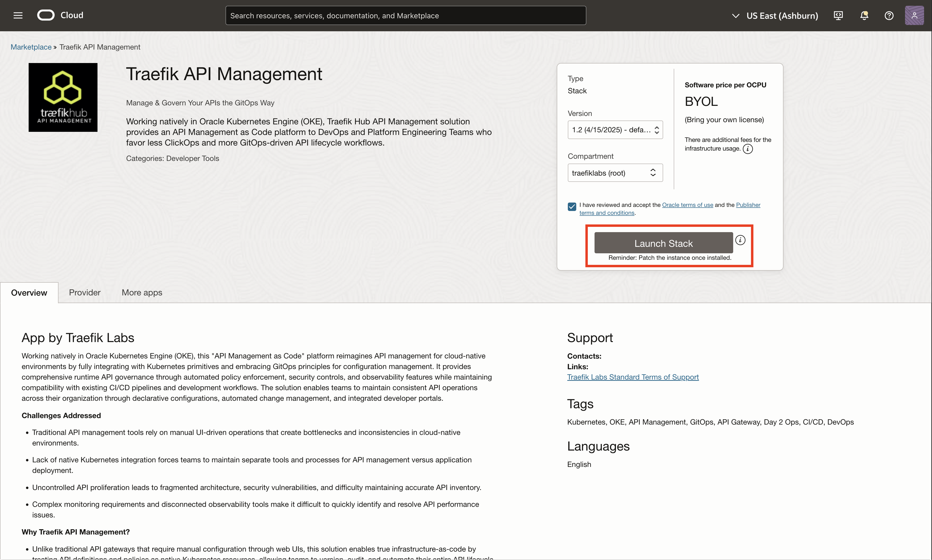Click the resources search field
The width and height of the screenshot is (932, 560).
[x=405, y=15]
